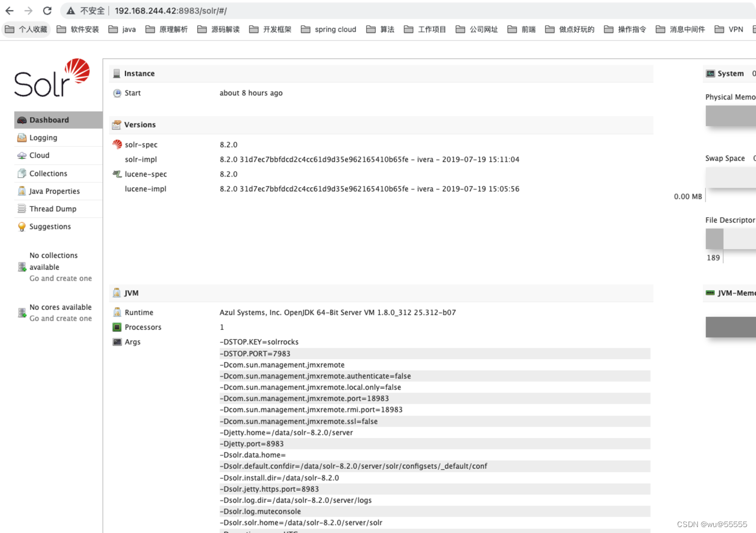Open the spring cloud bookmarks folder
Image resolution: width=756 pixels, height=533 pixels.
329,29
